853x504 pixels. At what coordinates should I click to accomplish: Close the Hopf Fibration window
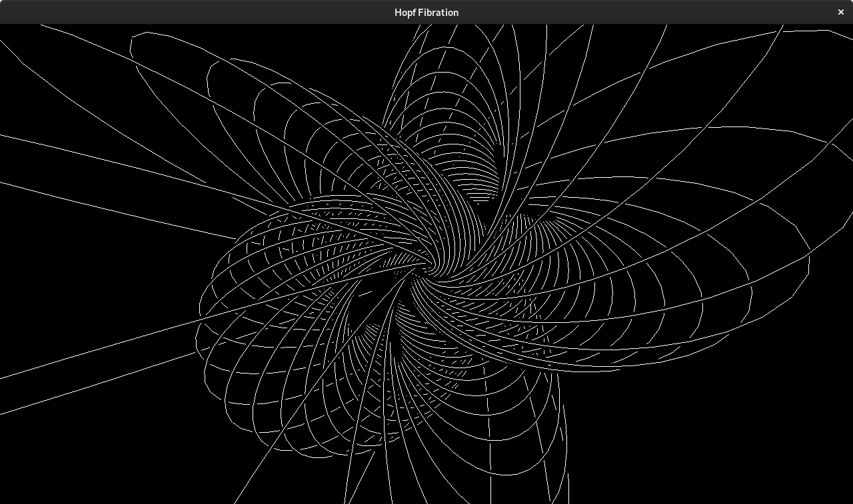(x=841, y=12)
